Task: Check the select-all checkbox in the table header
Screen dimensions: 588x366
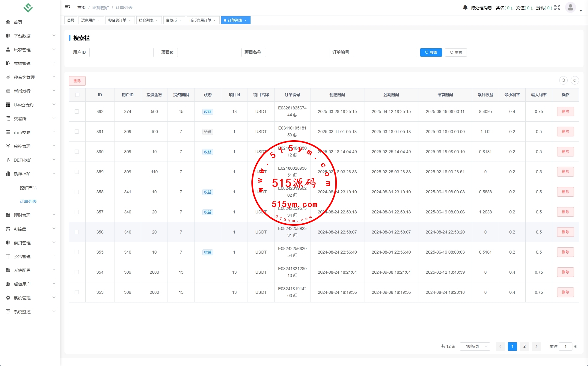Action: coord(77,95)
